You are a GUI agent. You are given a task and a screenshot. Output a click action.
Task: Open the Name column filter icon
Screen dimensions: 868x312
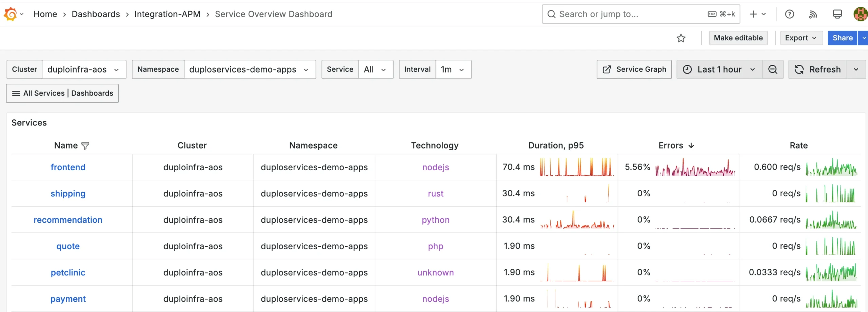85,145
